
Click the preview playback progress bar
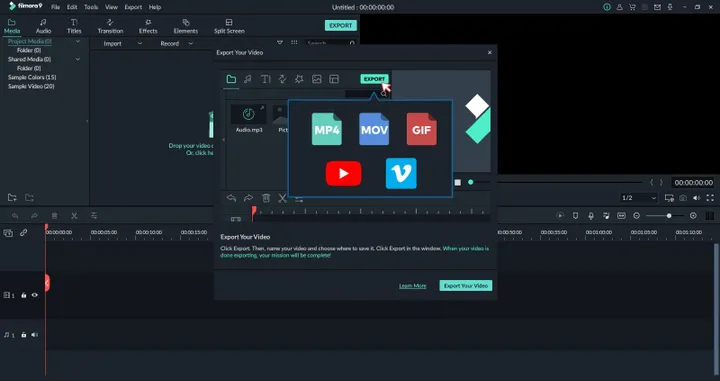tap(569, 183)
